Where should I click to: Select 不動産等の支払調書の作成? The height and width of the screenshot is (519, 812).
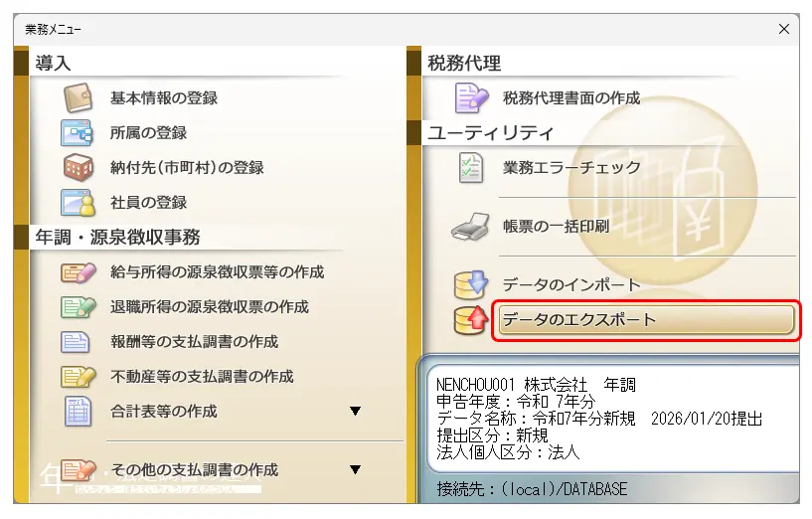[x=202, y=376]
